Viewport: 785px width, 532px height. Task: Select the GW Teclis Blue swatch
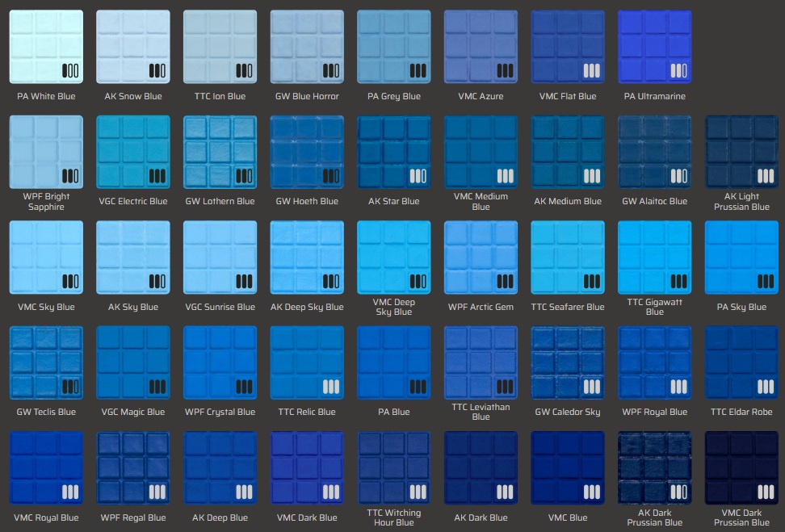[x=46, y=362]
